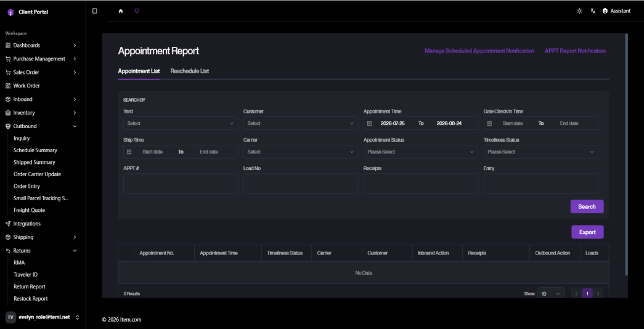Click the Export button
644x329 pixels.
point(587,232)
